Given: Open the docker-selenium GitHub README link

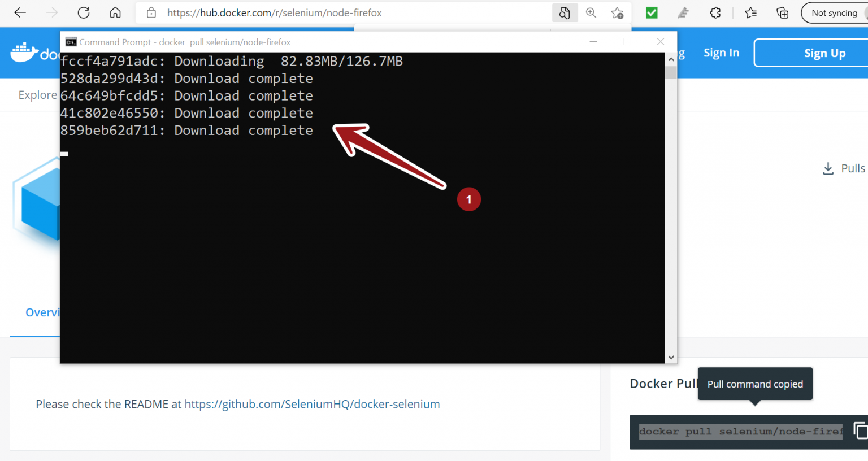Looking at the screenshot, I should [312, 404].
